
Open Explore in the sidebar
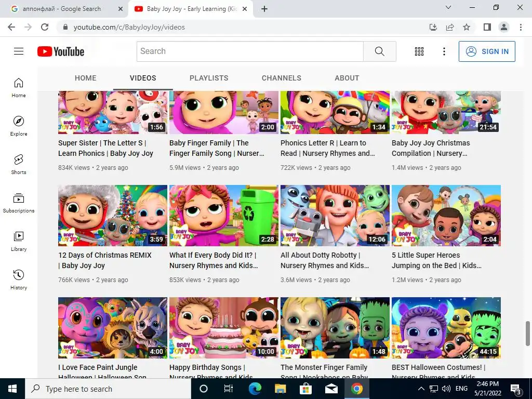point(19,126)
